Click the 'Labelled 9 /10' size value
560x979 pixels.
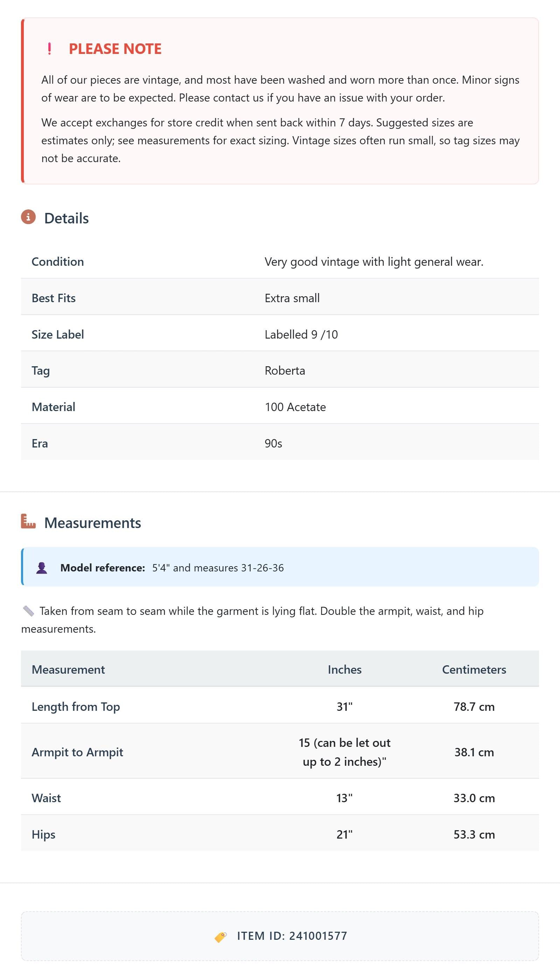[301, 334]
